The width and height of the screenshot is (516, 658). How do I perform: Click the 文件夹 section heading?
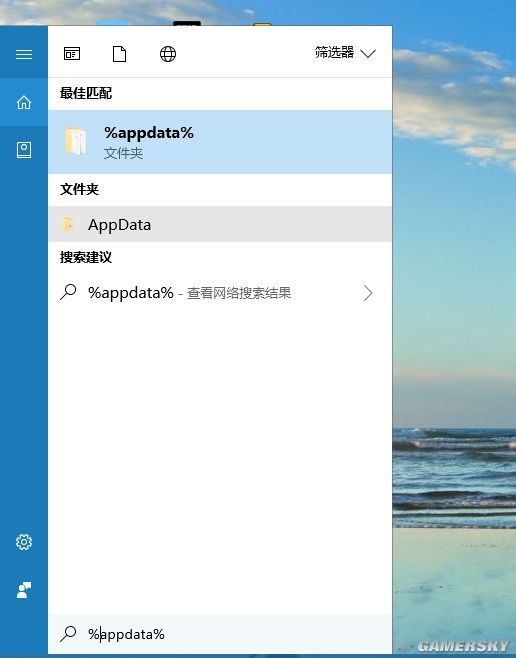point(79,189)
